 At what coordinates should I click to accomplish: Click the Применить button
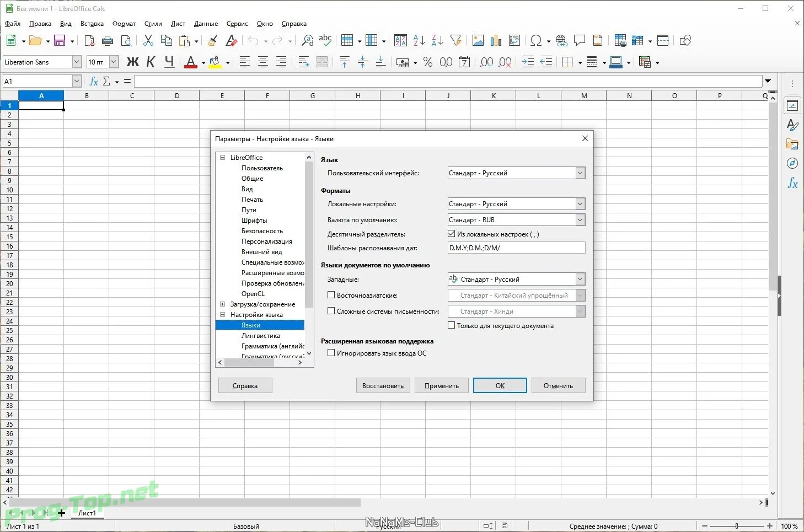pos(442,385)
